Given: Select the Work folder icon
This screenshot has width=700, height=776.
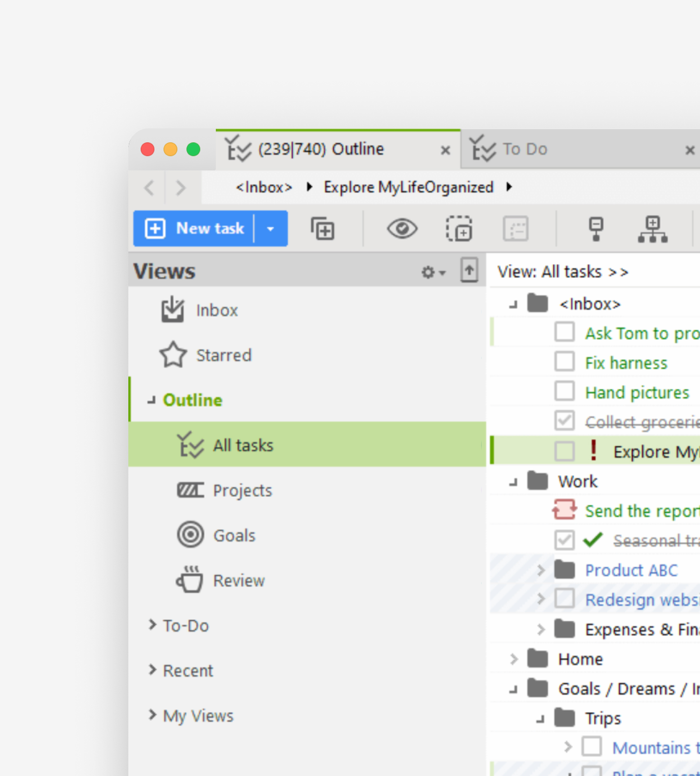Looking at the screenshot, I should pos(537,481).
